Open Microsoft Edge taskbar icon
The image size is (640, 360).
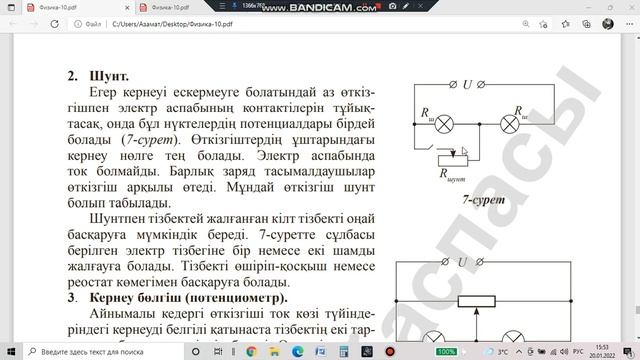click(298, 351)
